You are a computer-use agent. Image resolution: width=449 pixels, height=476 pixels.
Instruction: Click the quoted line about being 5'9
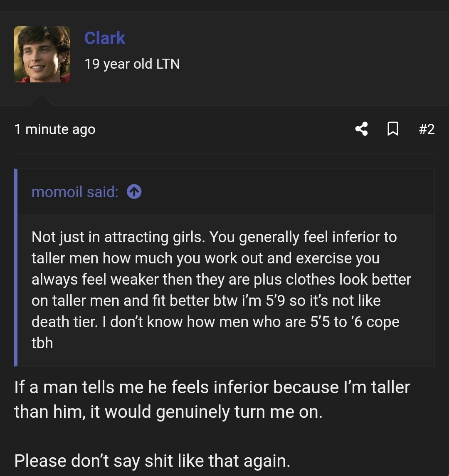point(206,301)
